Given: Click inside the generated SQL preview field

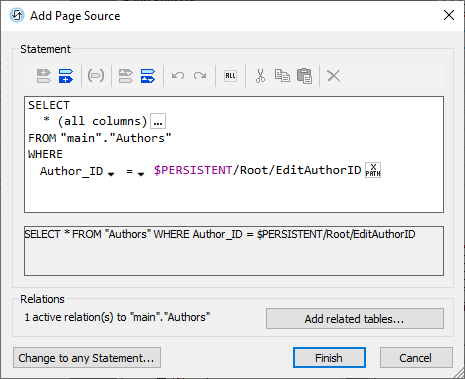Looking at the screenshot, I should tap(234, 251).
